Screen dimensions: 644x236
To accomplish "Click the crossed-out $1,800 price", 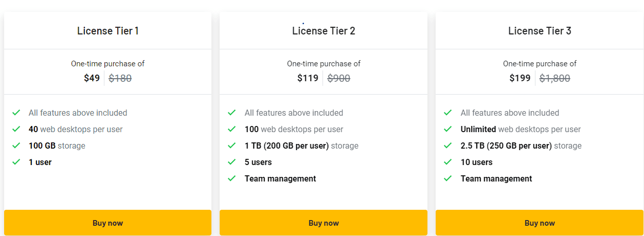I will pos(554,78).
